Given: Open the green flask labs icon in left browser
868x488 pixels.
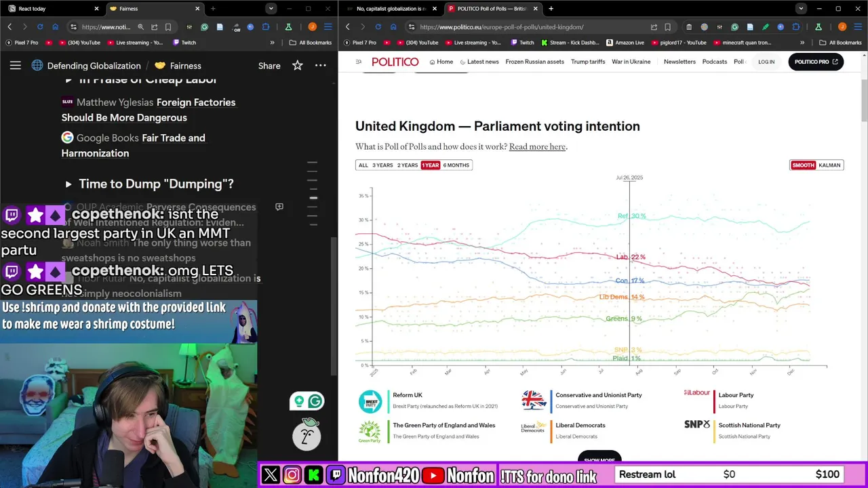Looking at the screenshot, I should [288, 27].
